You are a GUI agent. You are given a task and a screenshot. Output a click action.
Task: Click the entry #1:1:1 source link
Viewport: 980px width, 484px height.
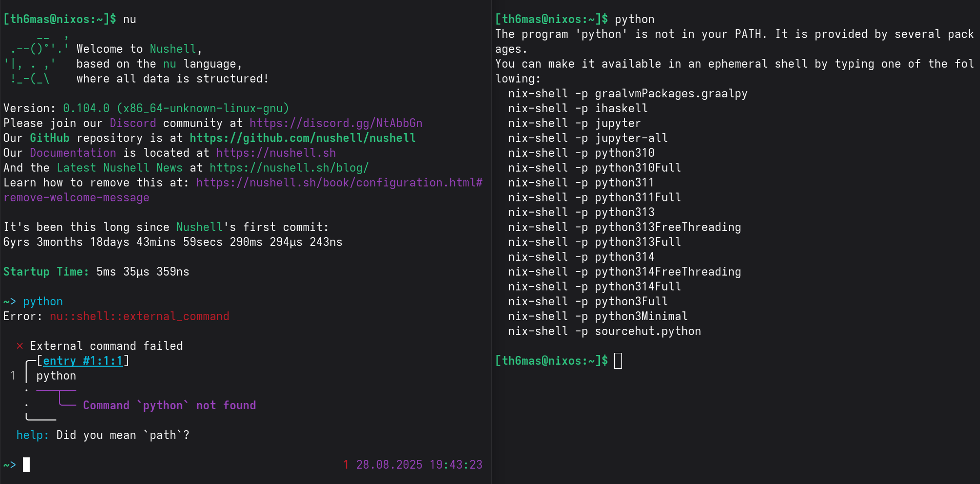82,361
